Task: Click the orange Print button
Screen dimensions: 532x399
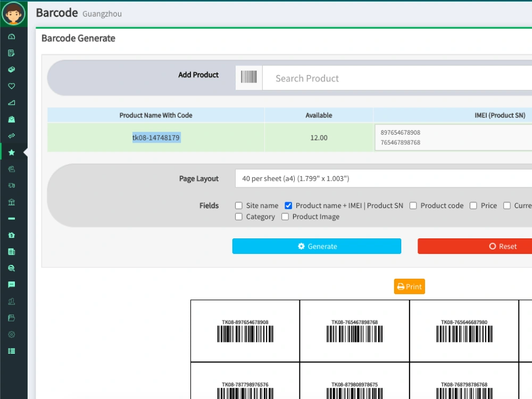Action: click(x=409, y=287)
